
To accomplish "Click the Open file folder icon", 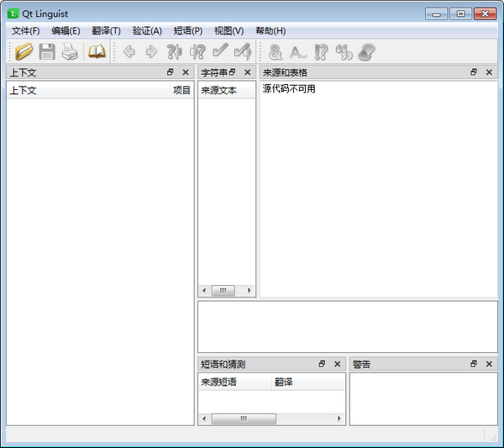I will coord(24,51).
